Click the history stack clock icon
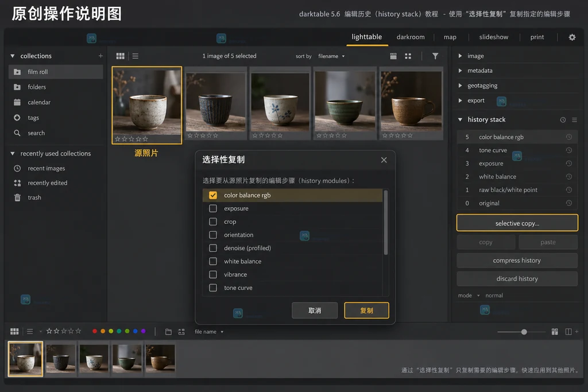This screenshot has width=588, height=392. click(x=563, y=120)
